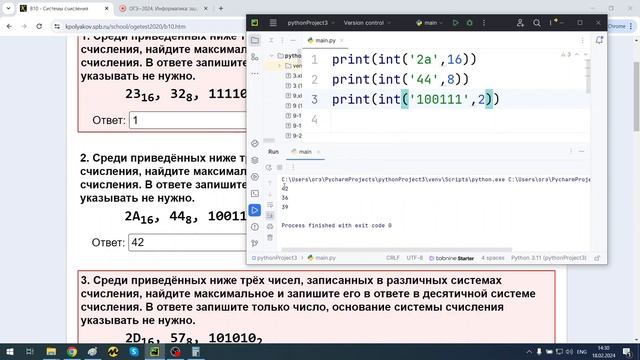The height and width of the screenshot is (360, 640).
Task: Open File Explorer from taskbar
Action: coord(51,351)
